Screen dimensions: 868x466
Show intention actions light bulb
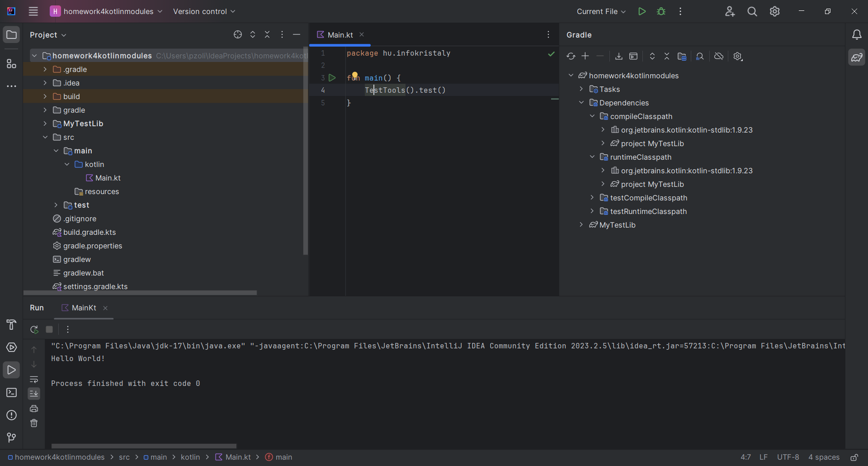tap(355, 75)
